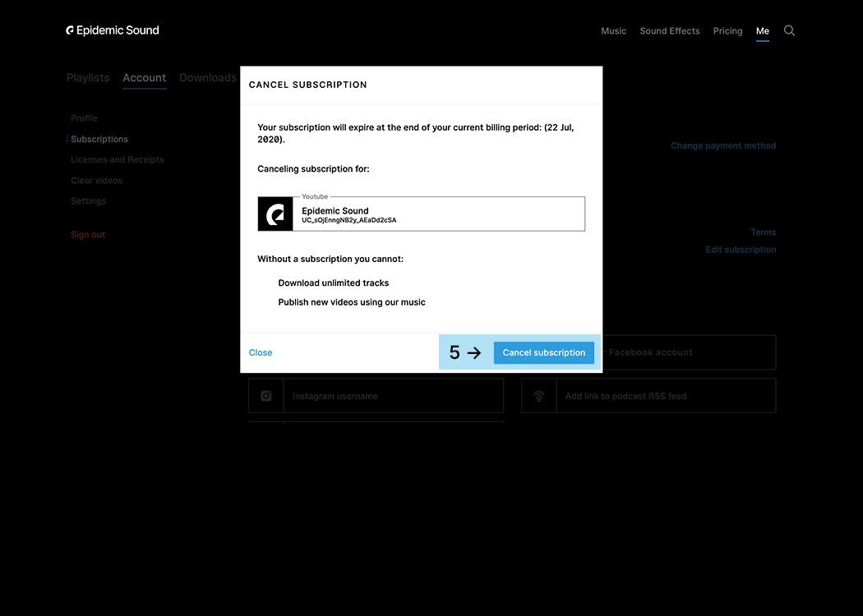The image size is (863, 616).
Task: Click the Epidemic Sound logo
Action: (113, 30)
